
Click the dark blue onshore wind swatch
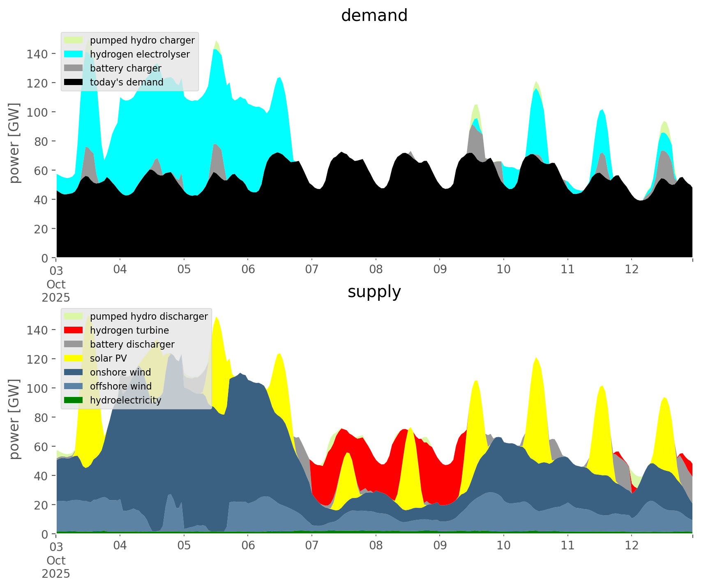(x=74, y=372)
